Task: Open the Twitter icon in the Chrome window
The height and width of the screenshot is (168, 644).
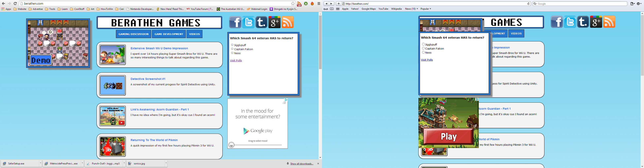Action: (x=249, y=22)
